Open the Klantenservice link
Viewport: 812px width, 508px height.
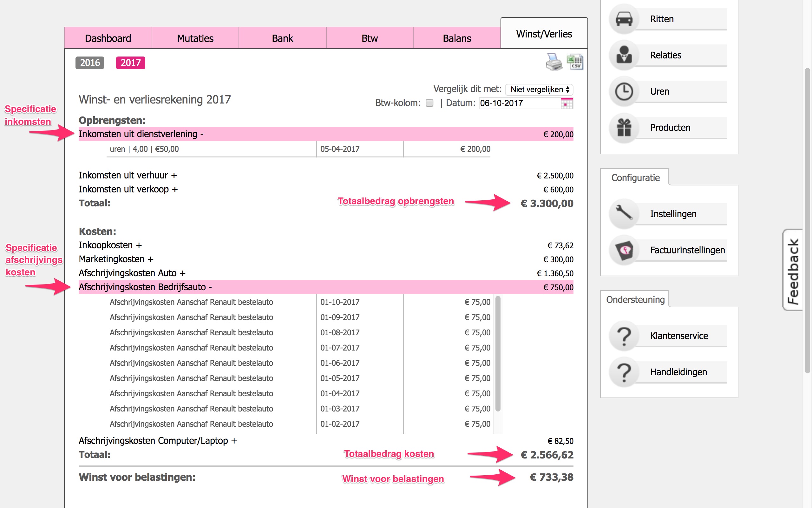[x=679, y=336]
